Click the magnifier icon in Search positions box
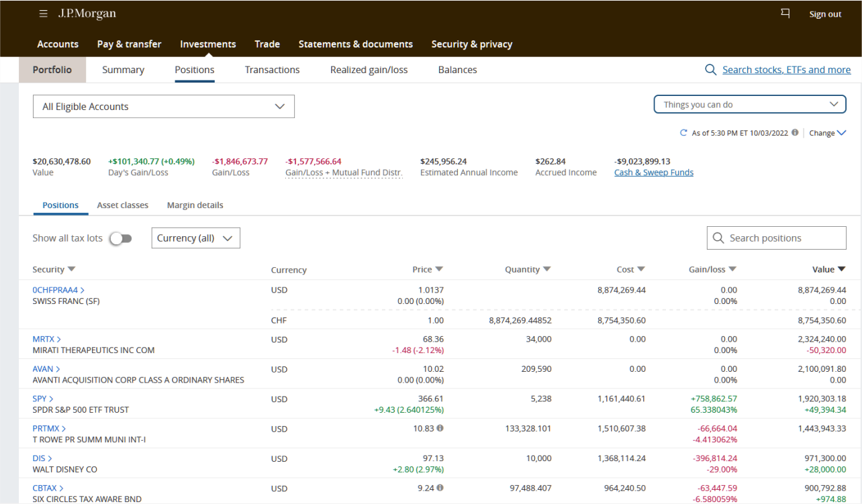Image resolution: width=862 pixels, height=504 pixels. point(718,238)
